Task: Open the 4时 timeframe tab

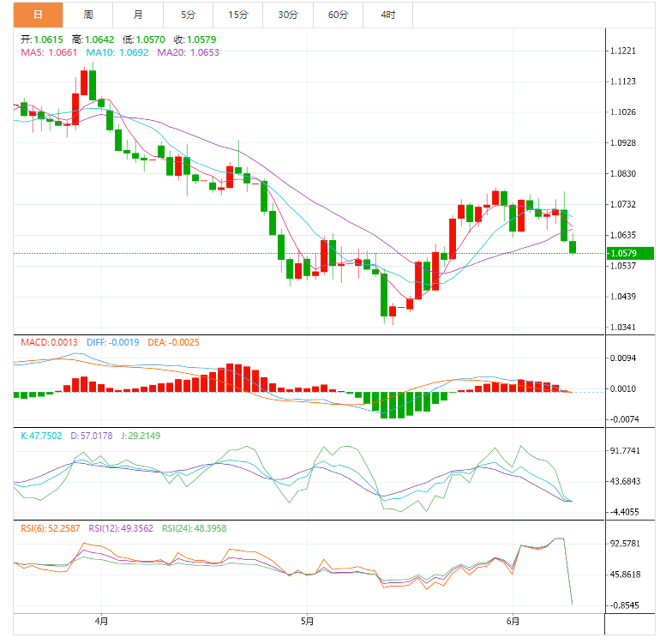Action: [x=387, y=15]
